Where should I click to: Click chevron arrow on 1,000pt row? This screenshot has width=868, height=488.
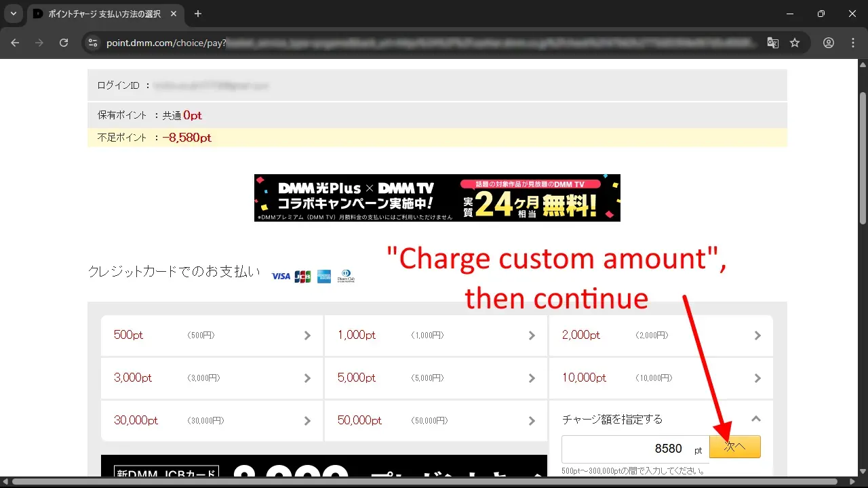click(532, 335)
